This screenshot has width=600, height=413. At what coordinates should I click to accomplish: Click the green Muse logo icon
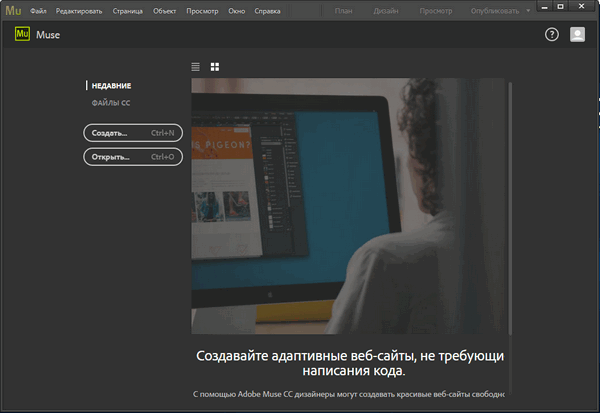pyautogui.click(x=22, y=34)
